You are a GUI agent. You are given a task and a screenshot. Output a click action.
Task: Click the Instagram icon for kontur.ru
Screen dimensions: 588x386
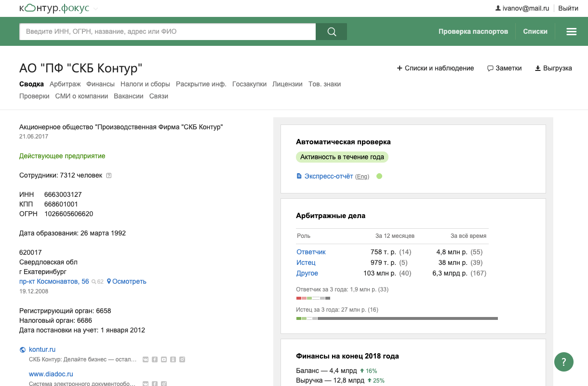[182, 359]
